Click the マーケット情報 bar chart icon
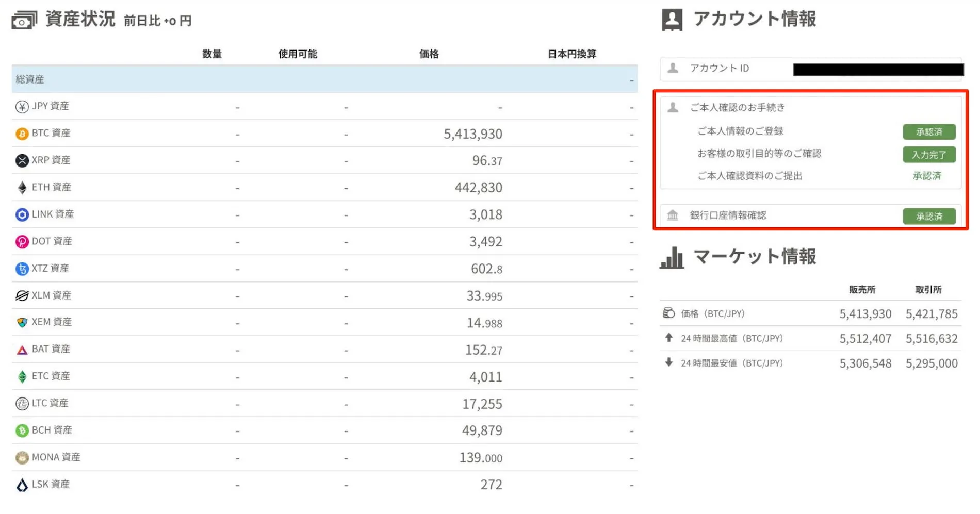Viewport: 980px width, 514px height. 672,258
